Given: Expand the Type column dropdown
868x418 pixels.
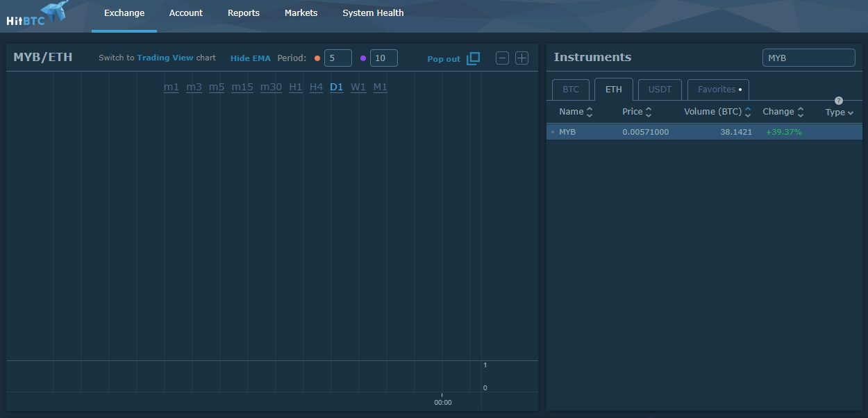Looking at the screenshot, I should [x=840, y=112].
